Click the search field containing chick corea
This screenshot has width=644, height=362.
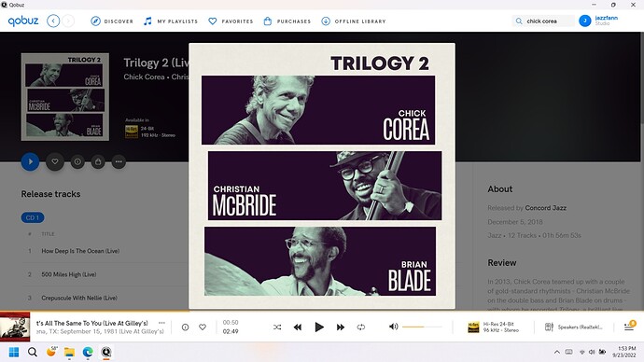(x=543, y=21)
